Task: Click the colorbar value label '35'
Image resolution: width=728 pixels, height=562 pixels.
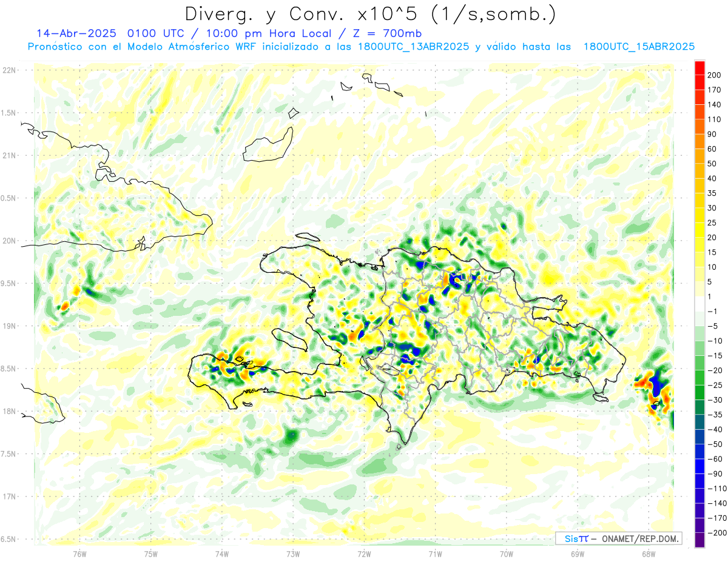Action: (x=712, y=193)
